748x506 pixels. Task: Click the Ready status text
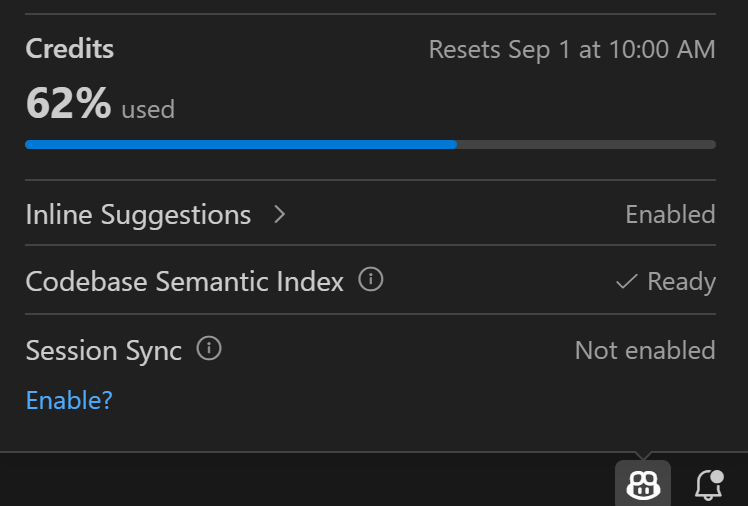tap(681, 282)
